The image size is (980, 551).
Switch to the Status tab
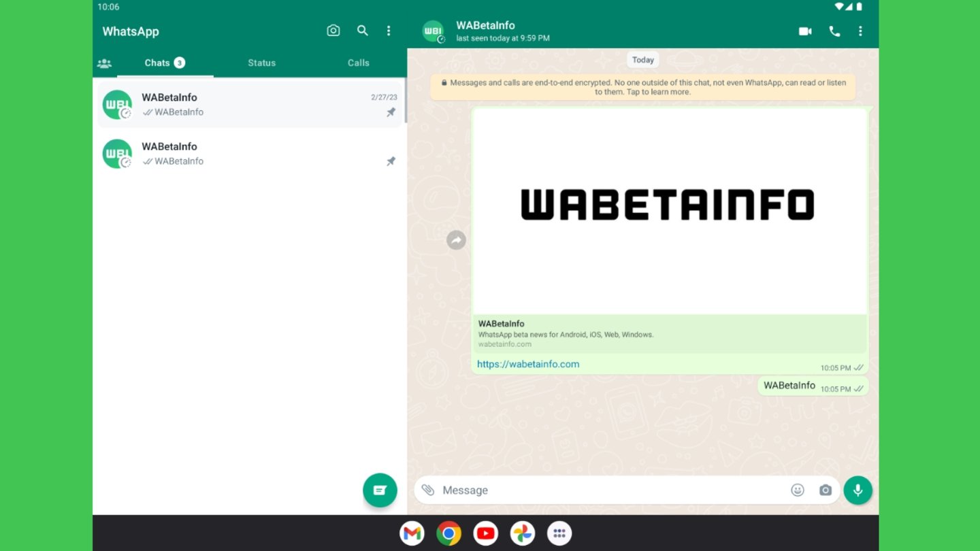[x=262, y=63]
